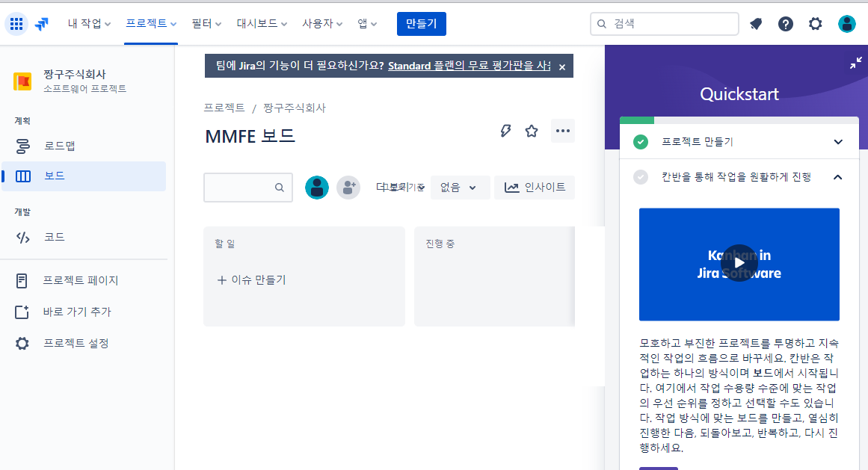Open the Atlassian app switcher grid

coord(16,23)
